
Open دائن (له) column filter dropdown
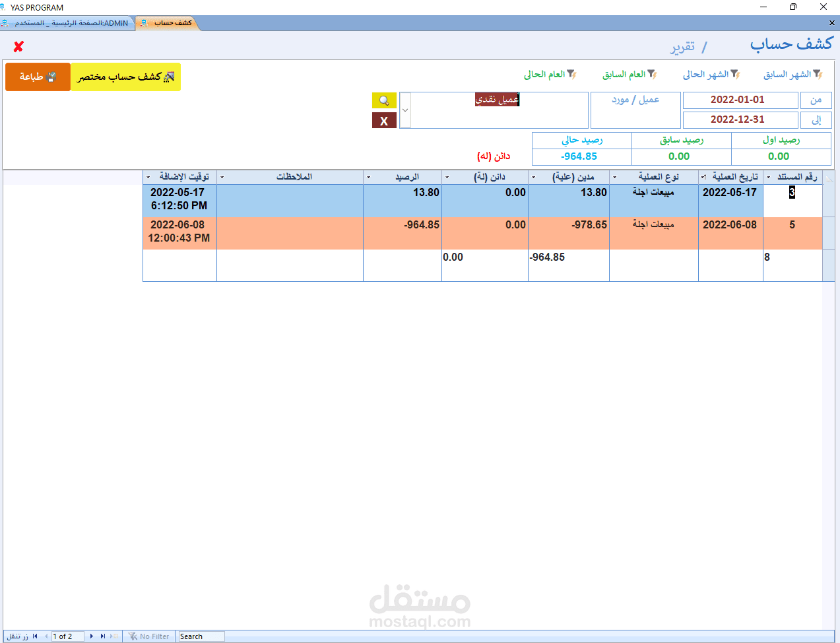tap(447, 177)
